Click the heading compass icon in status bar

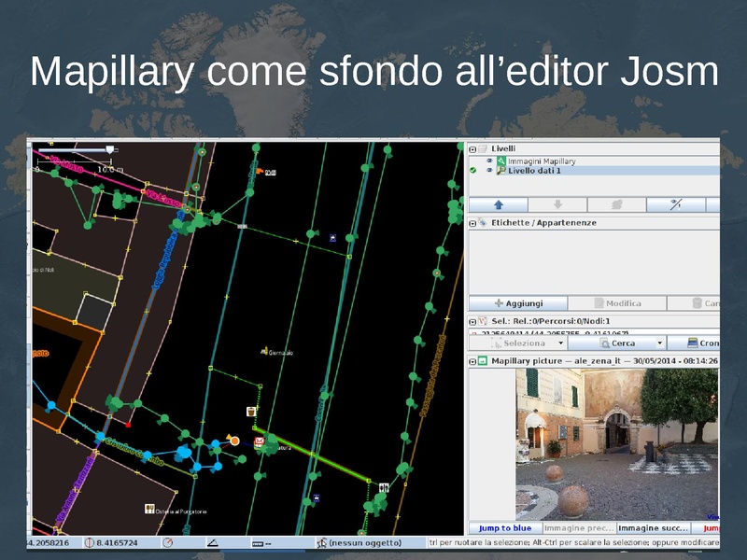[167, 542]
